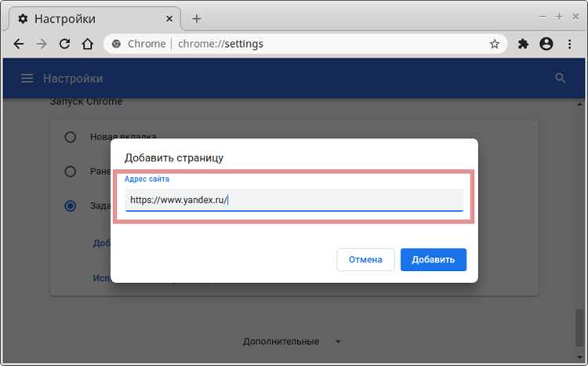Maximize the browser window
Viewport: 588px width, 366px height.
click(x=559, y=16)
